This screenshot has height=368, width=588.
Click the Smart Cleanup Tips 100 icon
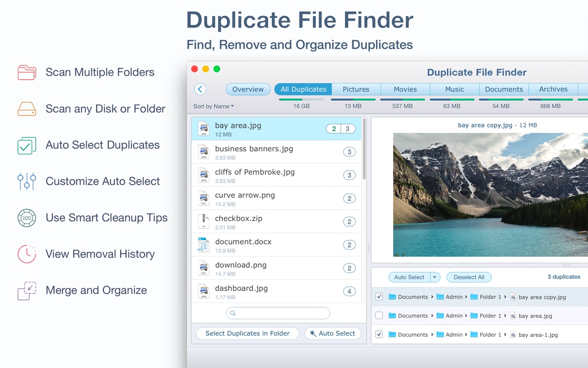(27, 218)
